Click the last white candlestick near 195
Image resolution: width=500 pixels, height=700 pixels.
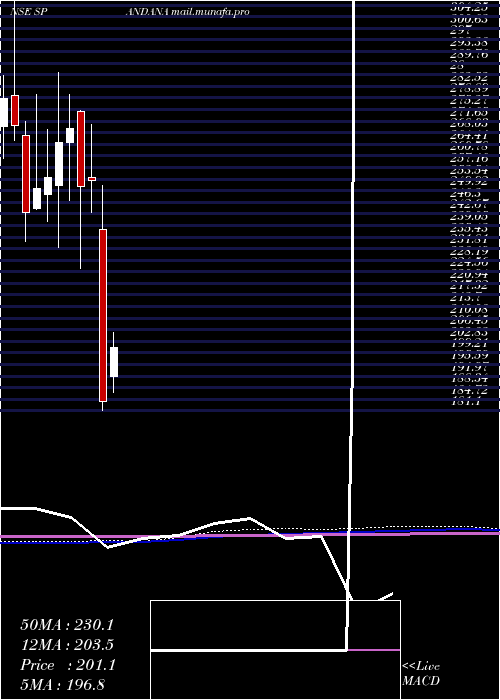click(114, 362)
